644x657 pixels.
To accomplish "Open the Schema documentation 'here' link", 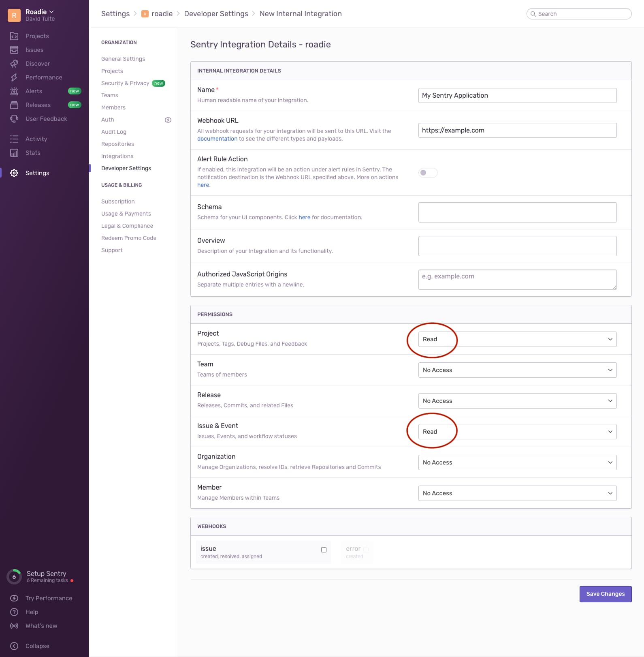I will 304,217.
